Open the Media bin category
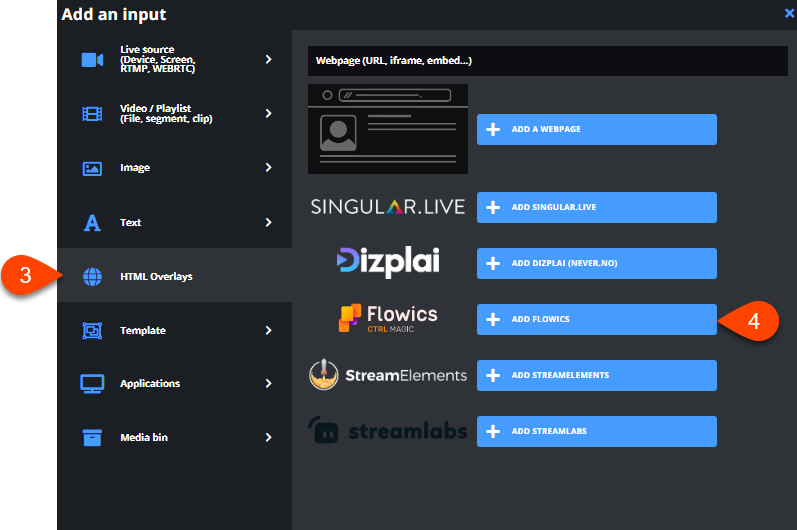The width and height of the screenshot is (797, 530). 174,437
